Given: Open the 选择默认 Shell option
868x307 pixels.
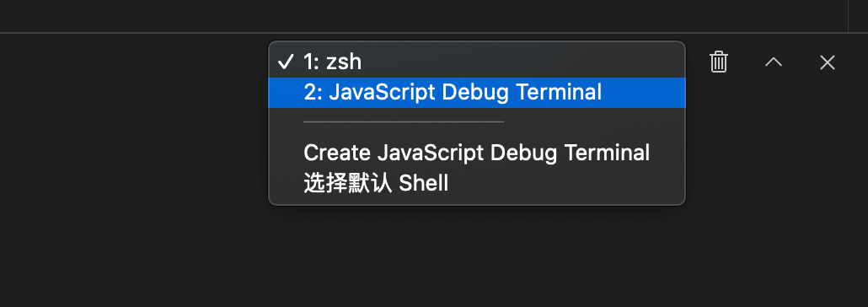Looking at the screenshot, I should tap(477, 183).
